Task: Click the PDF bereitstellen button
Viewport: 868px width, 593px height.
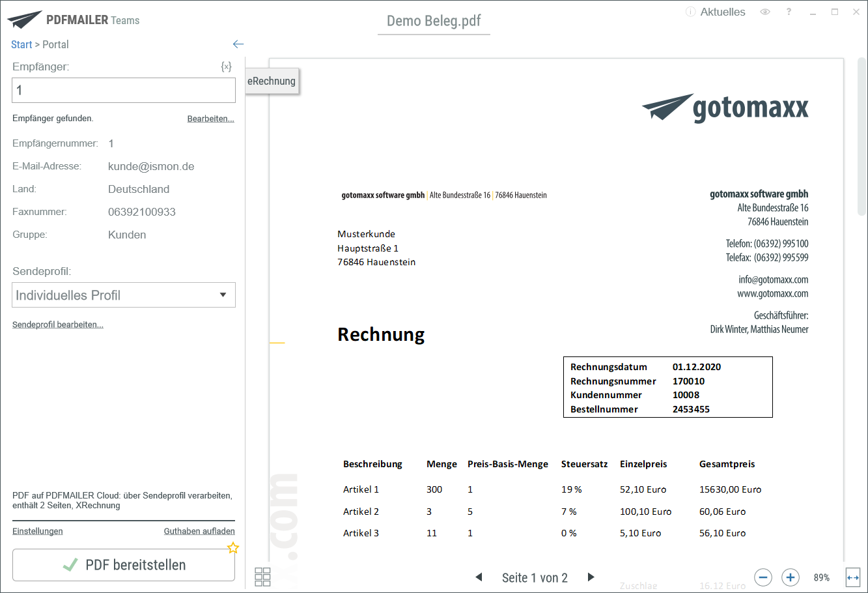Action: (x=124, y=565)
